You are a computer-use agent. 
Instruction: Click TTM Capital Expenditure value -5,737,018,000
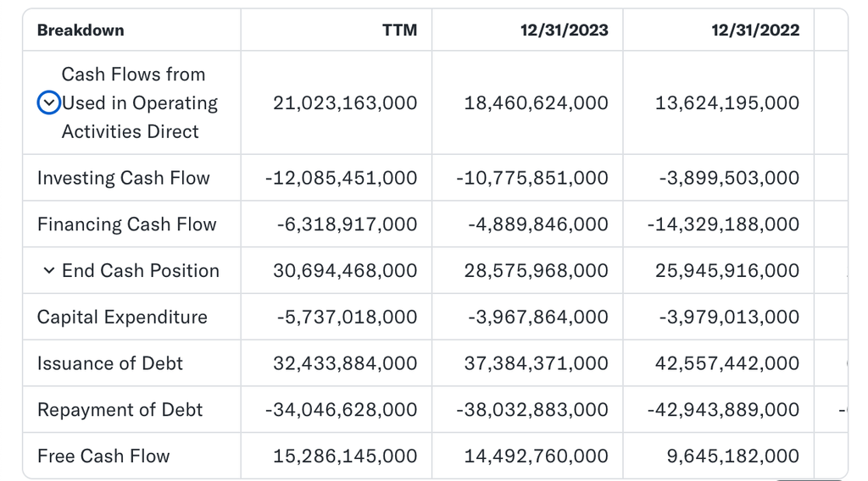point(347,318)
